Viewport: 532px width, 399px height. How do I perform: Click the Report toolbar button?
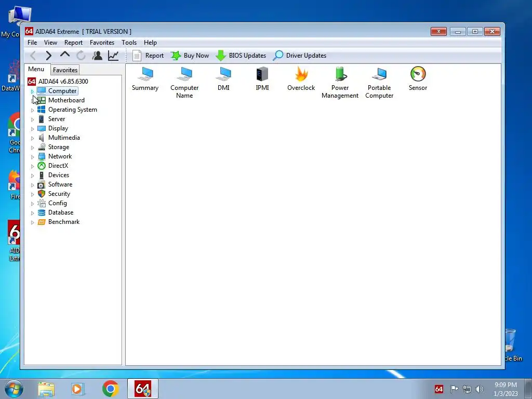click(x=148, y=55)
